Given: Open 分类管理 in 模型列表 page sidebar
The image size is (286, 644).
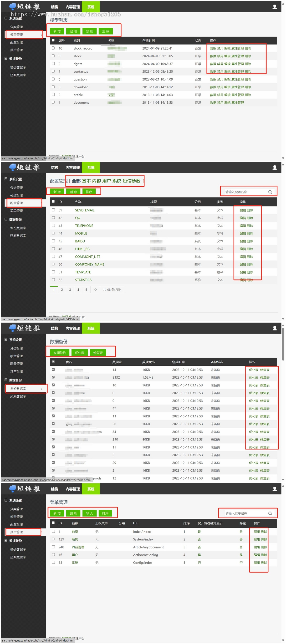Looking at the screenshot, I should pos(16,27).
